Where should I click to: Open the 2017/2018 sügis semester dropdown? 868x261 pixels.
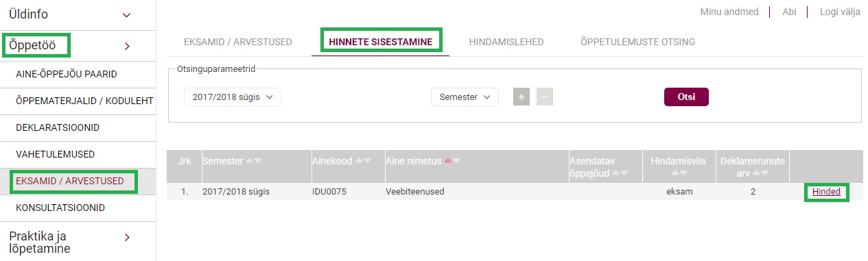tap(233, 97)
